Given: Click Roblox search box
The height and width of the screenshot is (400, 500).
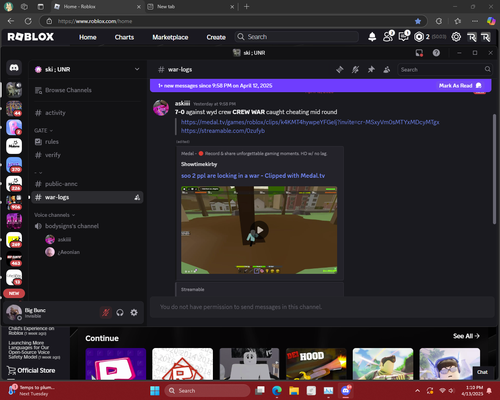Looking at the screenshot, I should click(x=297, y=37).
